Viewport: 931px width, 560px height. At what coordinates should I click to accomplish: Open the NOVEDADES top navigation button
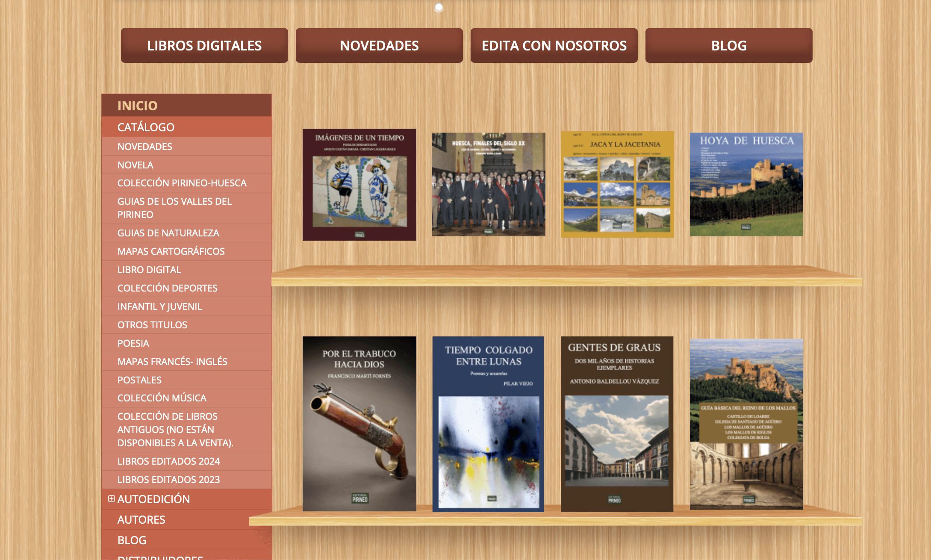(x=379, y=46)
